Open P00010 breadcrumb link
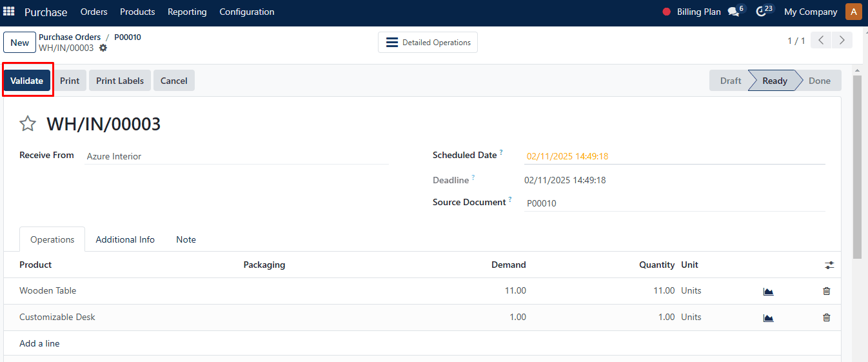 128,37
